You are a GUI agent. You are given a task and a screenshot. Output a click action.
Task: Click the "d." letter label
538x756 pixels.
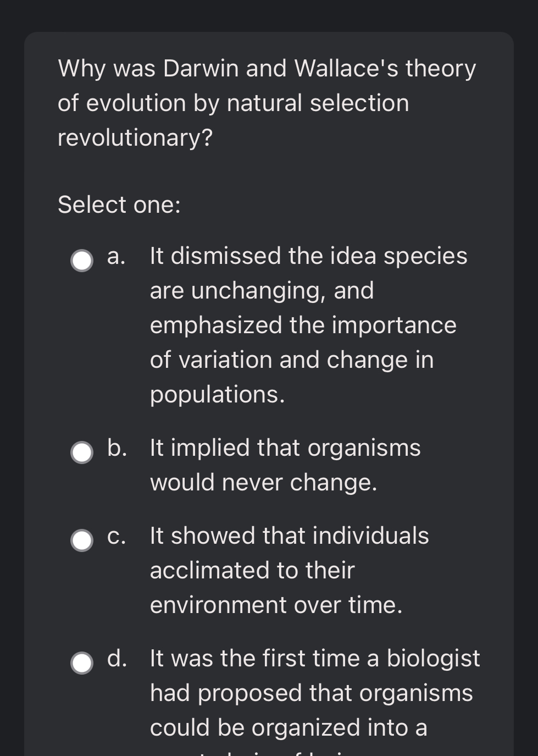pos(117,658)
